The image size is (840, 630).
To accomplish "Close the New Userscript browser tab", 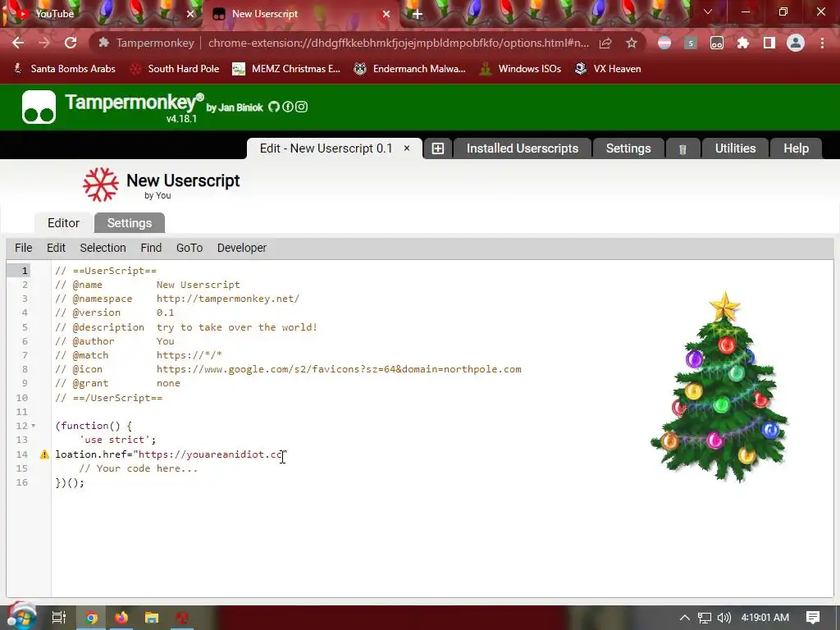I will click(x=386, y=14).
